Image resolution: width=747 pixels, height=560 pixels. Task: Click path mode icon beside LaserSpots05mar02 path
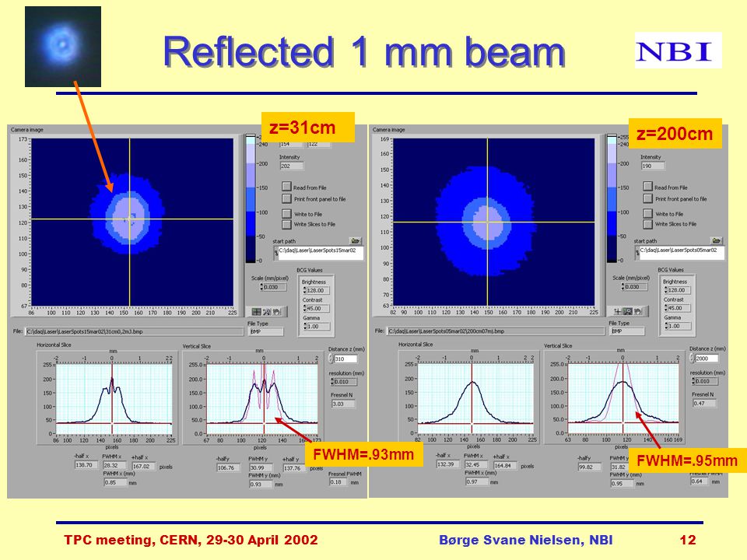[x=637, y=254]
